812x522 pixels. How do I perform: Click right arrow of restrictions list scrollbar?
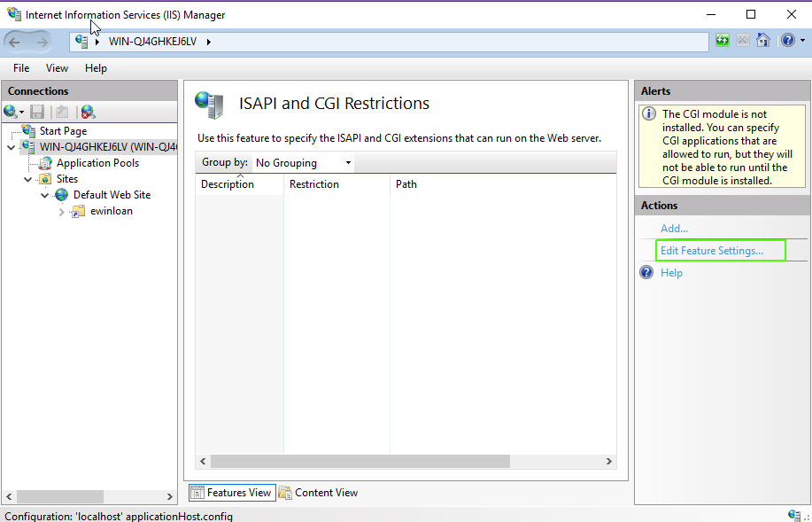tap(609, 462)
